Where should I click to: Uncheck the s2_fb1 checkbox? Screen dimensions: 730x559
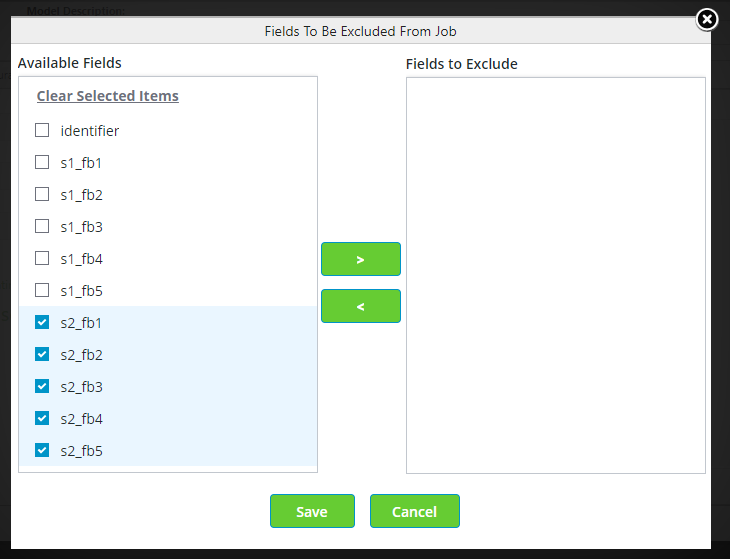pyautogui.click(x=42, y=322)
